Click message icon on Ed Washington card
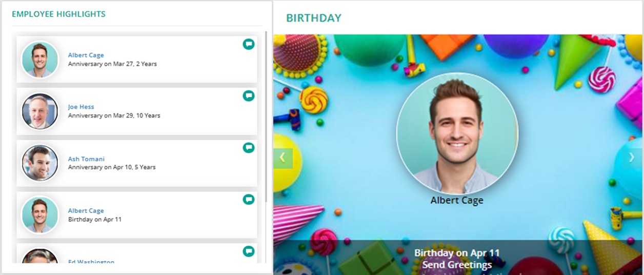This screenshot has width=644, height=275. click(x=249, y=251)
